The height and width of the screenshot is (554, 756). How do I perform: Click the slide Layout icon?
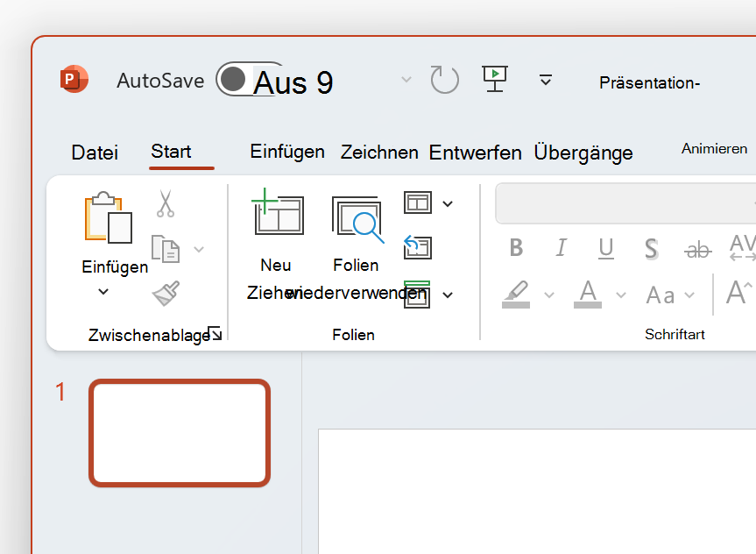pos(418,202)
